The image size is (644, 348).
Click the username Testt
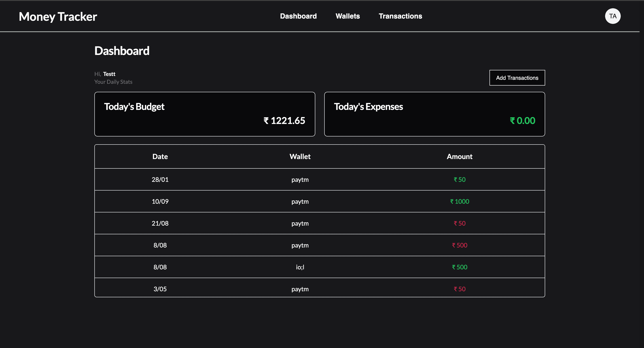pyautogui.click(x=109, y=74)
